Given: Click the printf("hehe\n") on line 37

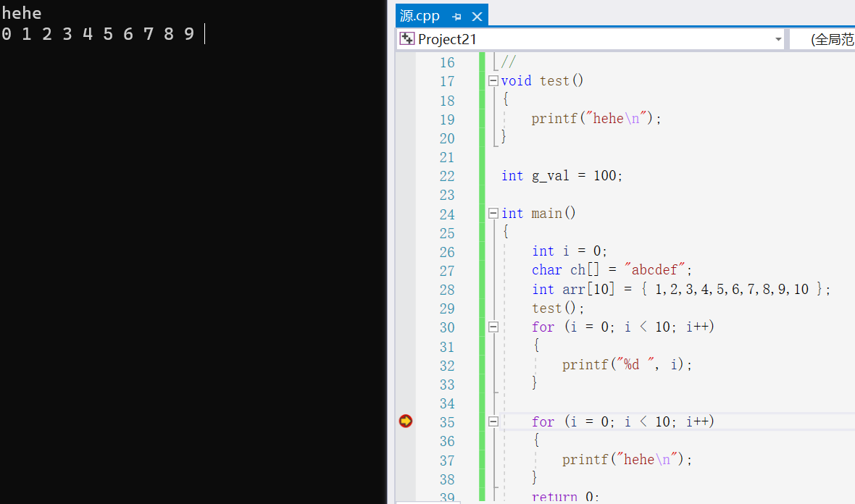Looking at the screenshot, I should pos(627,459).
